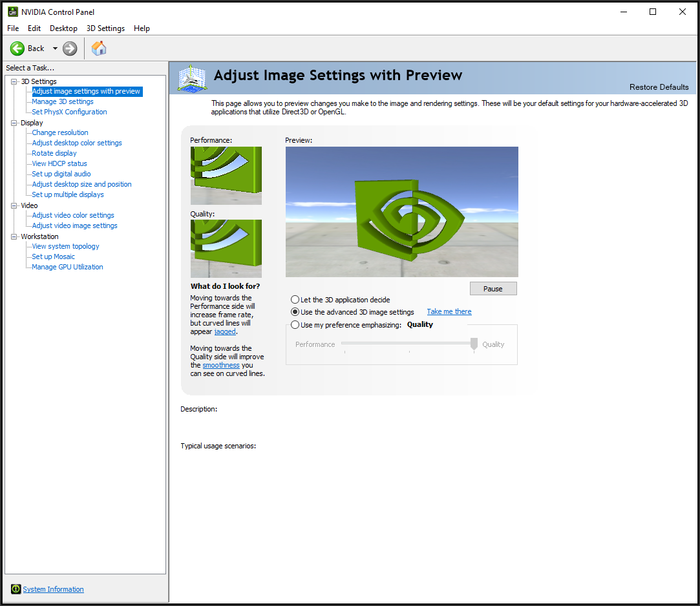
Task: Open 'Manage 3D settings' in the tree
Action: pyautogui.click(x=63, y=101)
